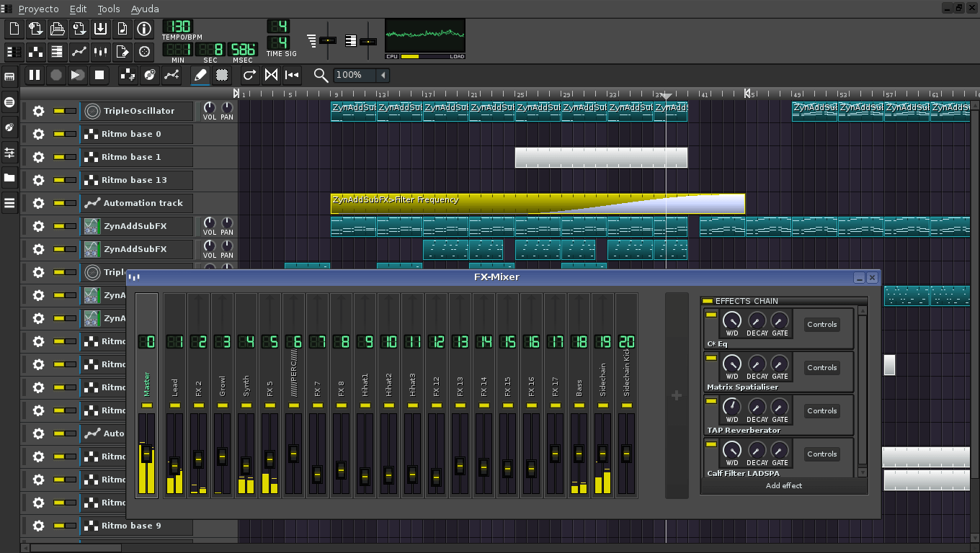Screen dimensions: 980x553
Task: Click the effects chain scrollbar up arrow
Action: (863, 311)
